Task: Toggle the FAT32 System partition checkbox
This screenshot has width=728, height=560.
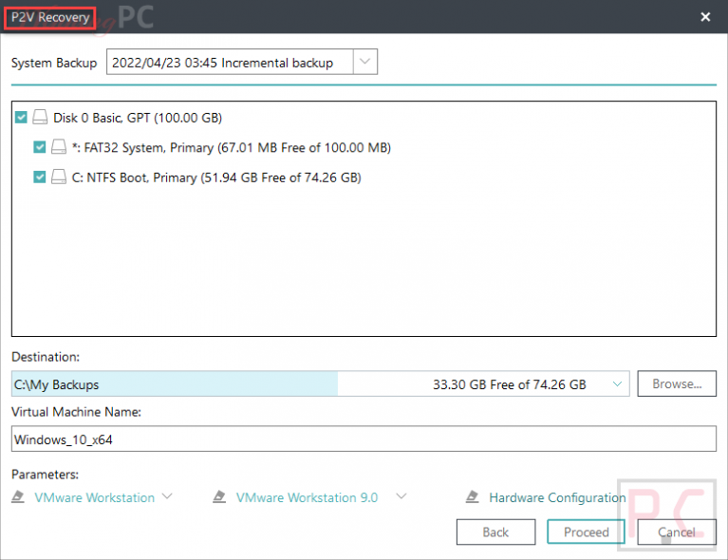Action: (40, 147)
